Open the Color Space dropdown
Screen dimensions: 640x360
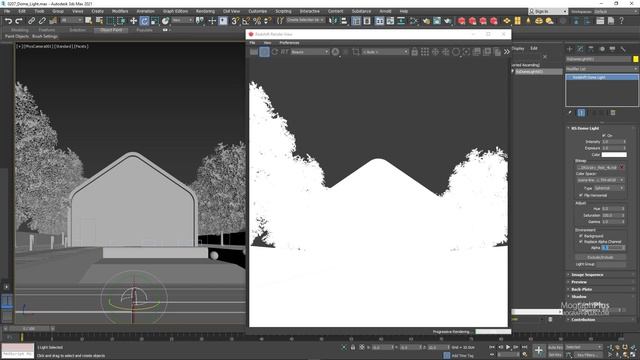pyautogui.click(x=600, y=180)
